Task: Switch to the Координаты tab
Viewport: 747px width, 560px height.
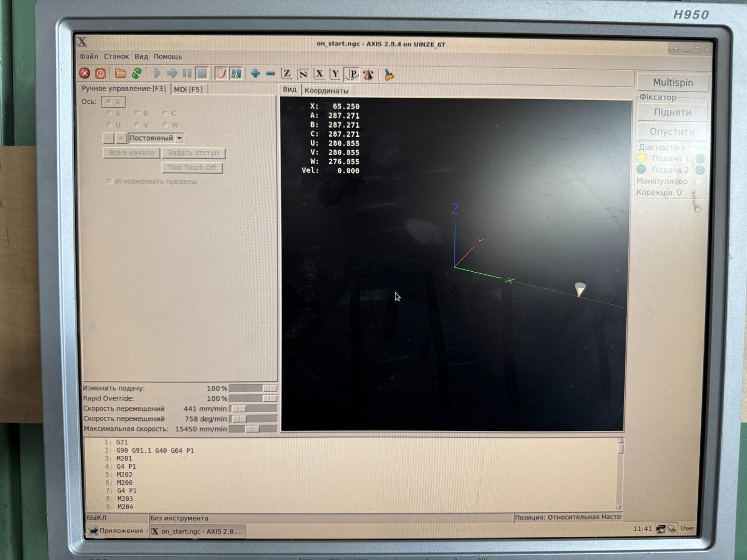Action: point(326,90)
